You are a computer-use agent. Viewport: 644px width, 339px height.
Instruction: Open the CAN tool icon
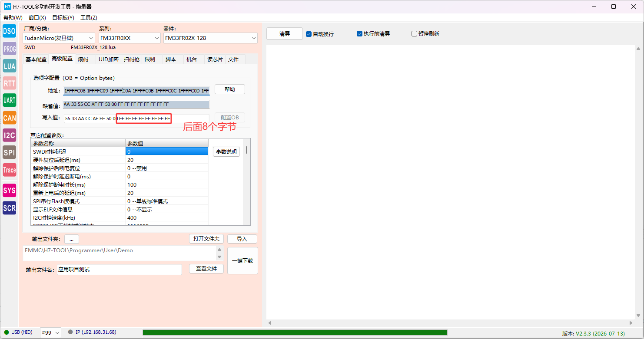click(x=9, y=118)
